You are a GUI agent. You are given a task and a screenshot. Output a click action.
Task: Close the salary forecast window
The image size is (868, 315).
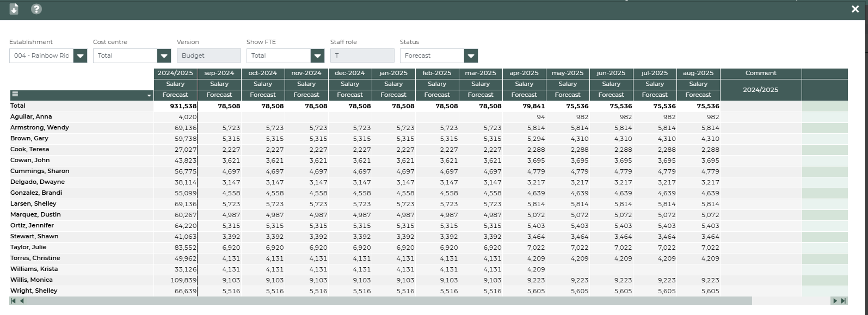(855, 9)
